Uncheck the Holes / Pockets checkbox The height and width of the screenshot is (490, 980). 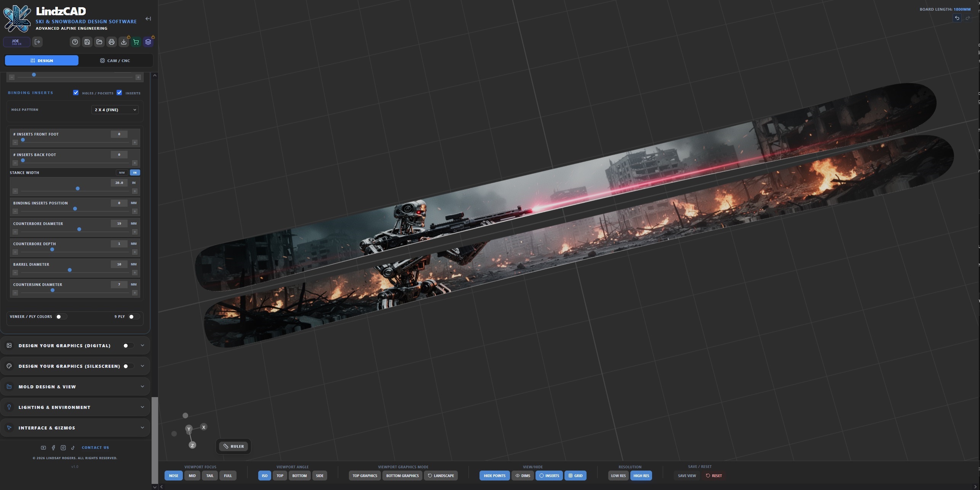coord(76,93)
